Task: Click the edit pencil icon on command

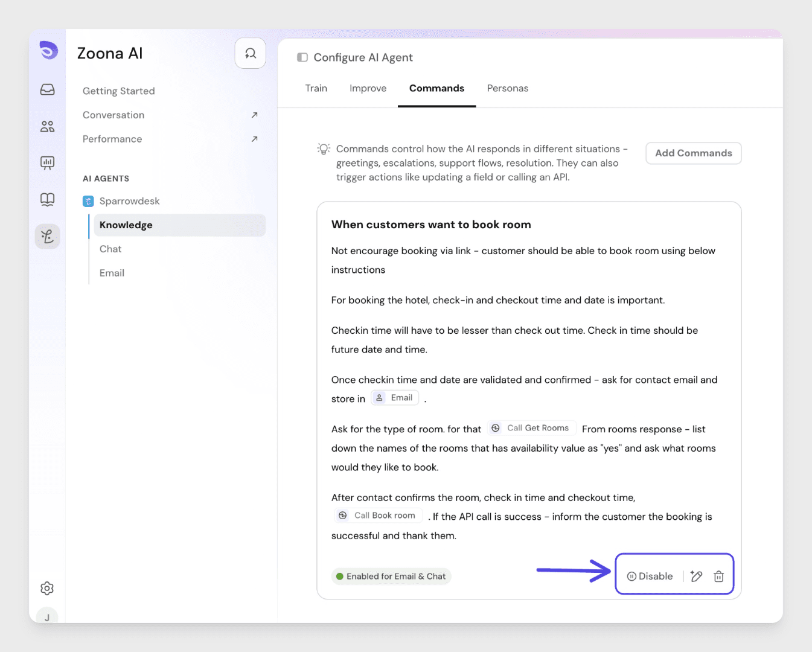Action: [x=696, y=577]
